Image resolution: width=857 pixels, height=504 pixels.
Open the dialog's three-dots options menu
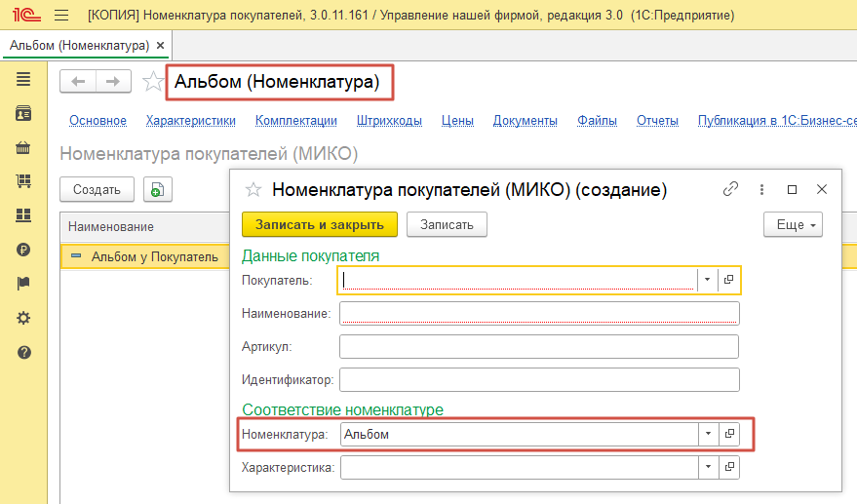coord(761,189)
